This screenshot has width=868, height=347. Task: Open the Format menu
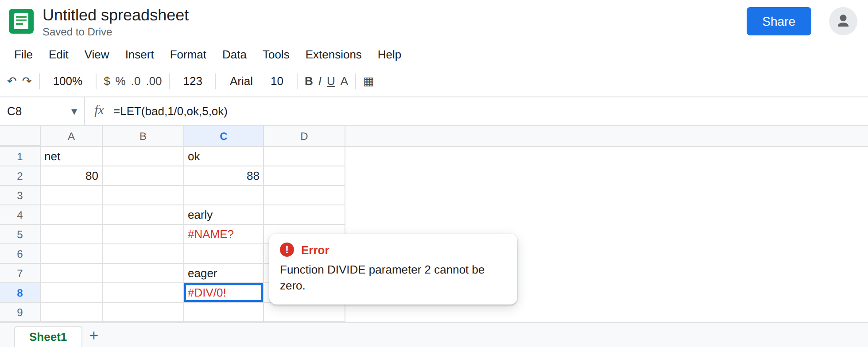point(188,54)
